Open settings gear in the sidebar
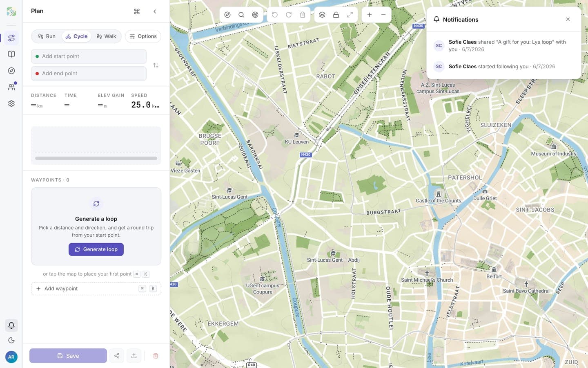Image resolution: width=588 pixels, height=368 pixels. coord(11,103)
